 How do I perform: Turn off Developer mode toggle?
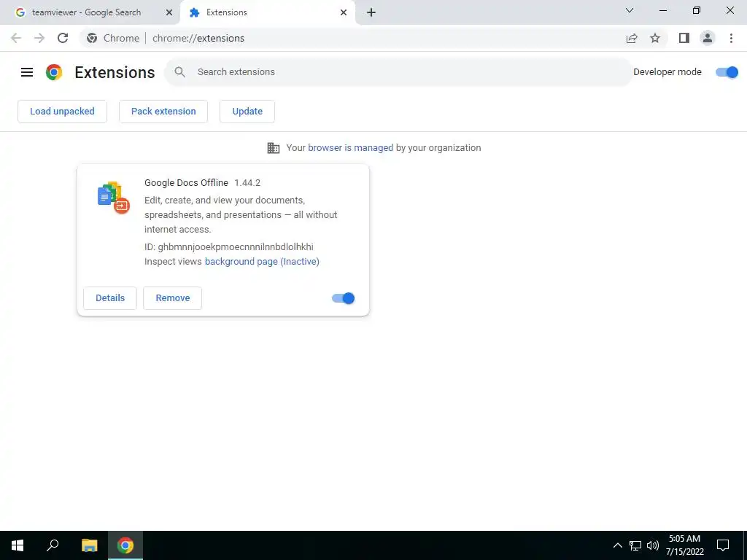[x=727, y=72]
